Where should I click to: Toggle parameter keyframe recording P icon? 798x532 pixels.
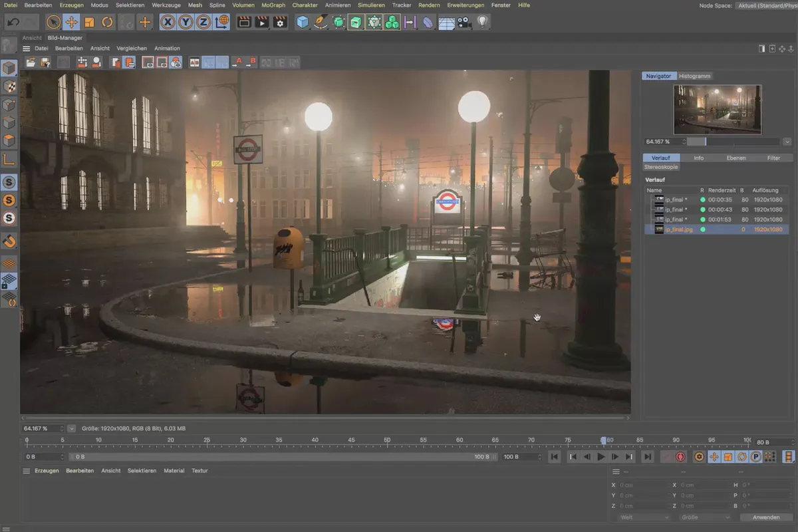coord(755,457)
